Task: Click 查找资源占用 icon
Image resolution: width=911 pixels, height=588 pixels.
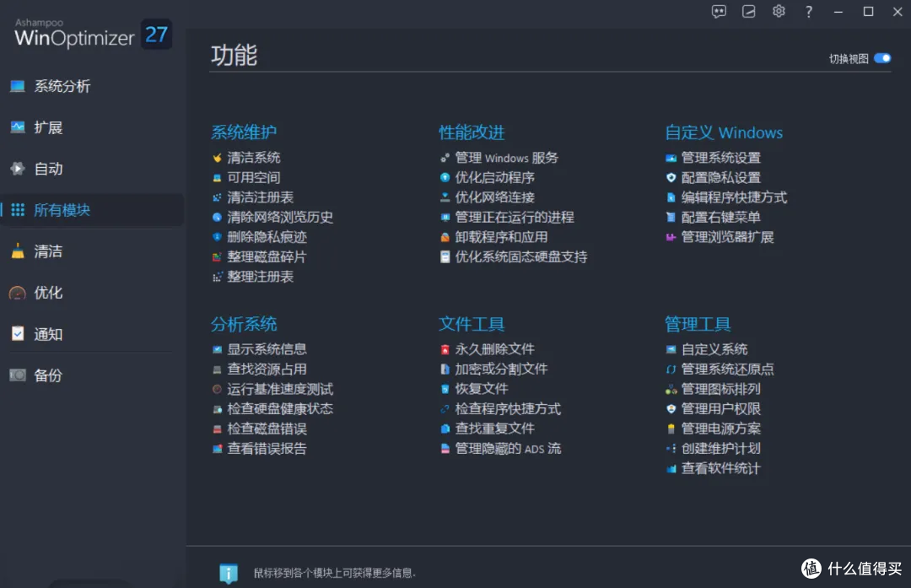Action: tap(217, 369)
